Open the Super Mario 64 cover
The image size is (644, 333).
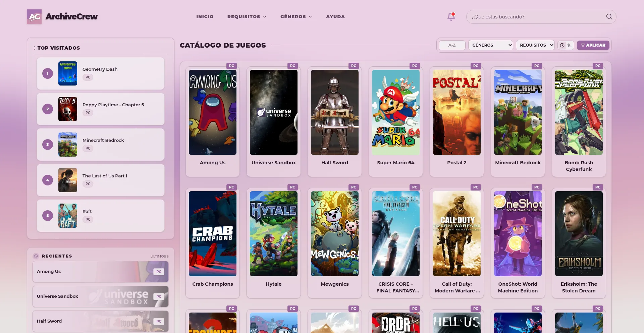[396, 112]
